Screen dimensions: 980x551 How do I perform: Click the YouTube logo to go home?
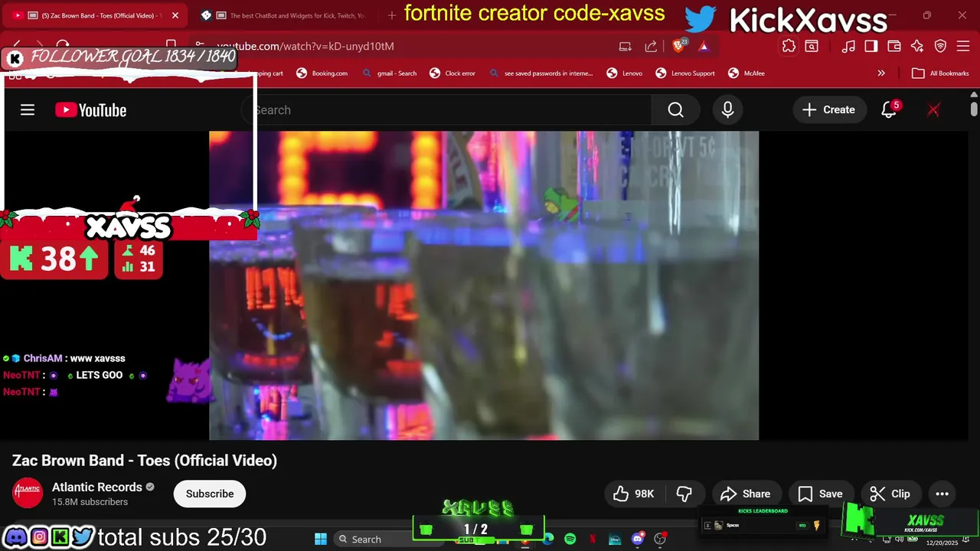(x=90, y=110)
